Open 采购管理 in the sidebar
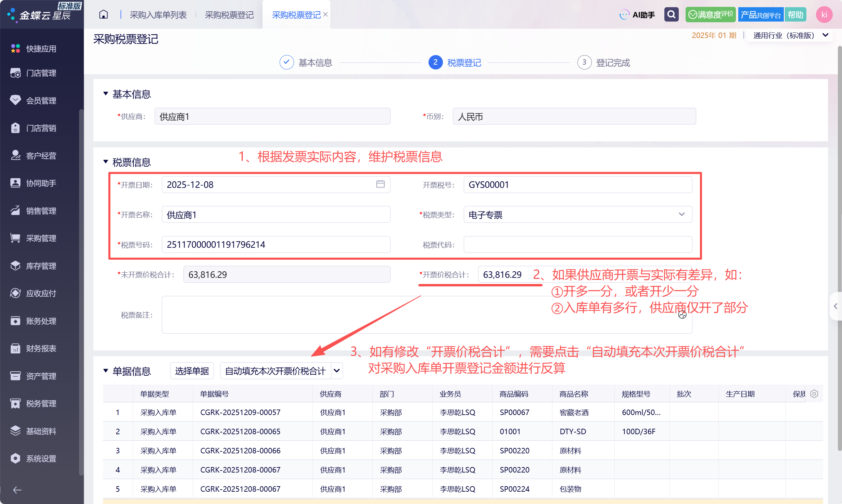 (41, 238)
